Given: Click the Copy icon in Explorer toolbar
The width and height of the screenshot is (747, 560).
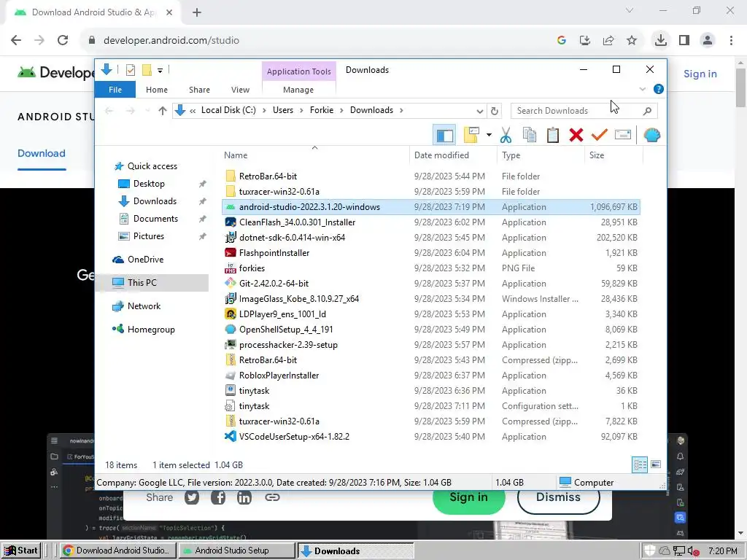Looking at the screenshot, I should click(x=530, y=135).
